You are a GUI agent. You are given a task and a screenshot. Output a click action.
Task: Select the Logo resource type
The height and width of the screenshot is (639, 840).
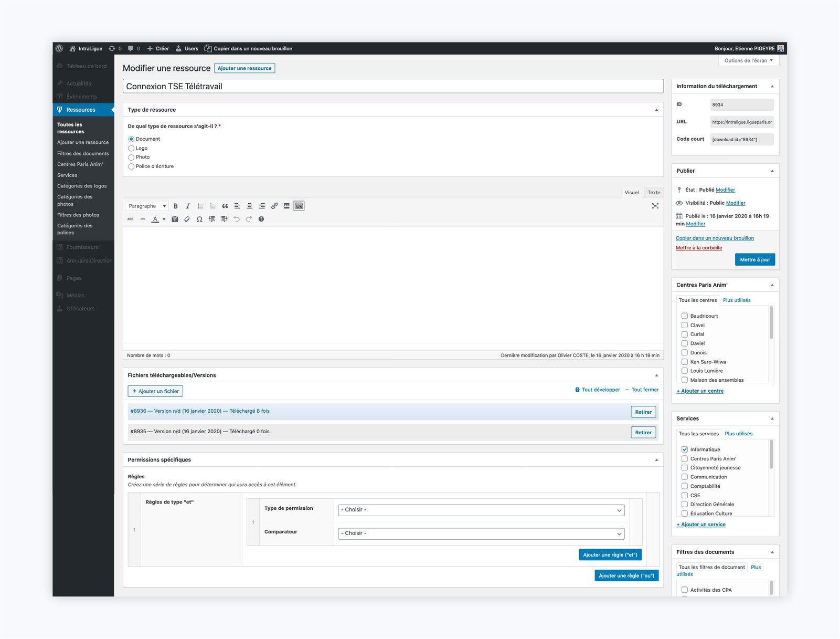(131, 149)
